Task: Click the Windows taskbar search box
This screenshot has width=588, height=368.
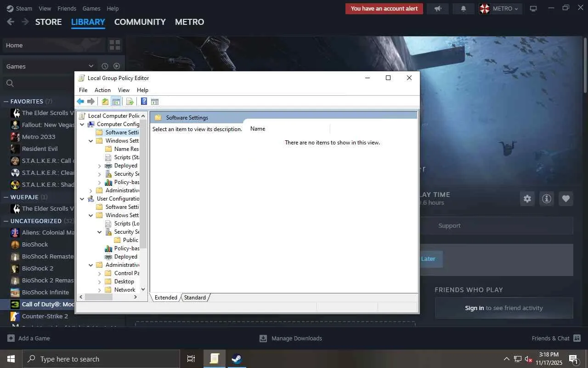Action: [x=101, y=359]
